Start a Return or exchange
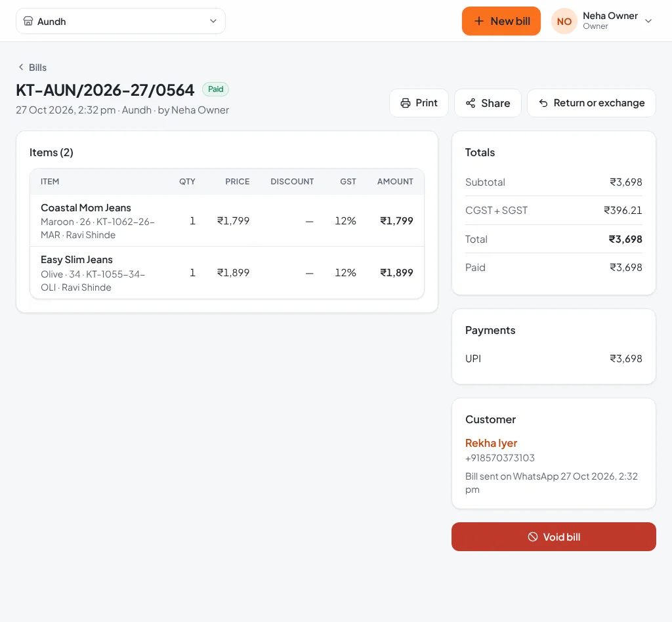This screenshot has width=672, height=622. pyautogui.click(x=591, y=103)
